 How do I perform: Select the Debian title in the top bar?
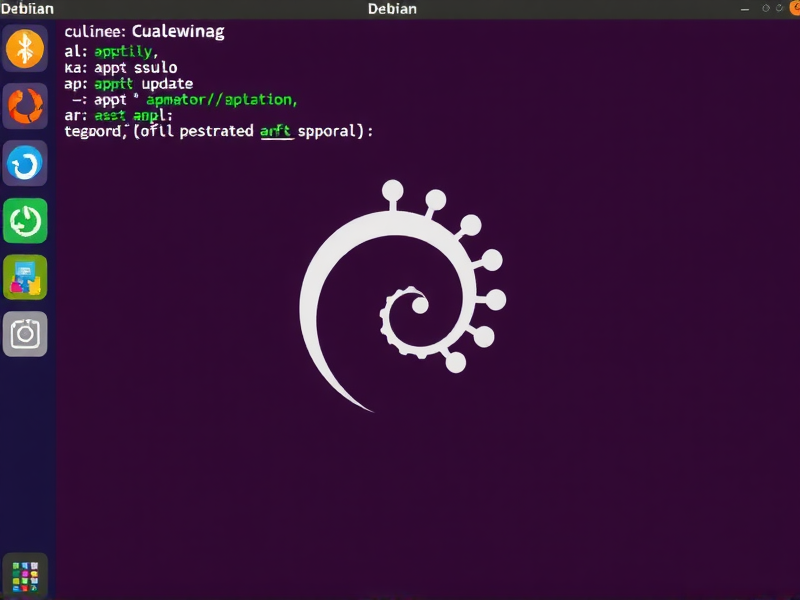pos(393,9)
